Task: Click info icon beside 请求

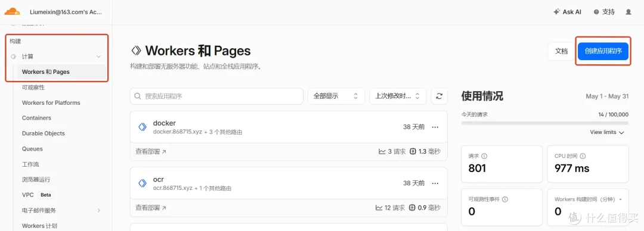Action: pyautogui.click(x=484, y=157)
